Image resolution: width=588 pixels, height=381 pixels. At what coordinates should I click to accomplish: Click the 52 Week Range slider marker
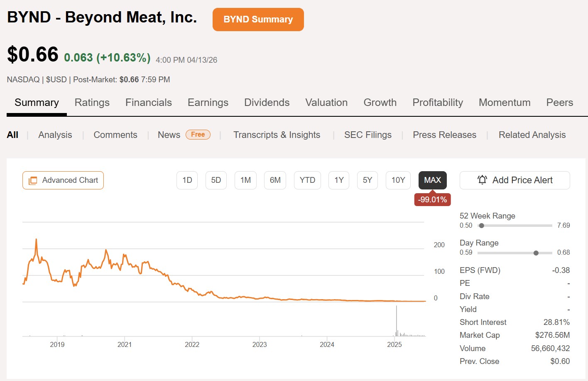(482, 226)
